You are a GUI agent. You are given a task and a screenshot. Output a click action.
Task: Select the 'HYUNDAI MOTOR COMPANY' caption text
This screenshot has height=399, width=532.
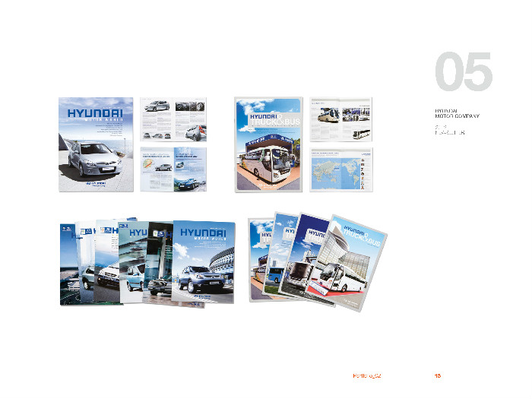[x=457, y=113]
